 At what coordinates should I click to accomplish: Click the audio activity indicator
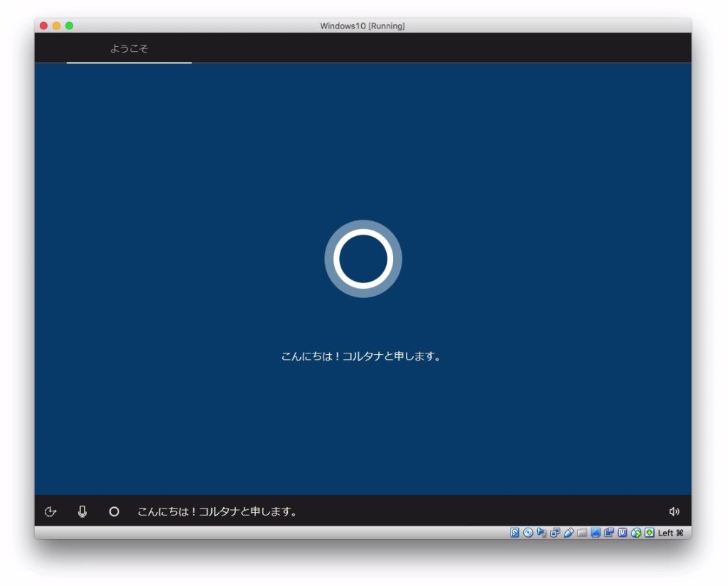coord(541,533)
